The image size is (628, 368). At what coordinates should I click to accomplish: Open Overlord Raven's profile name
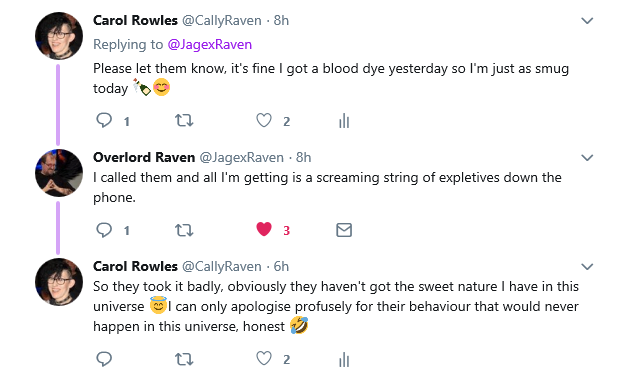pos(144,157)
